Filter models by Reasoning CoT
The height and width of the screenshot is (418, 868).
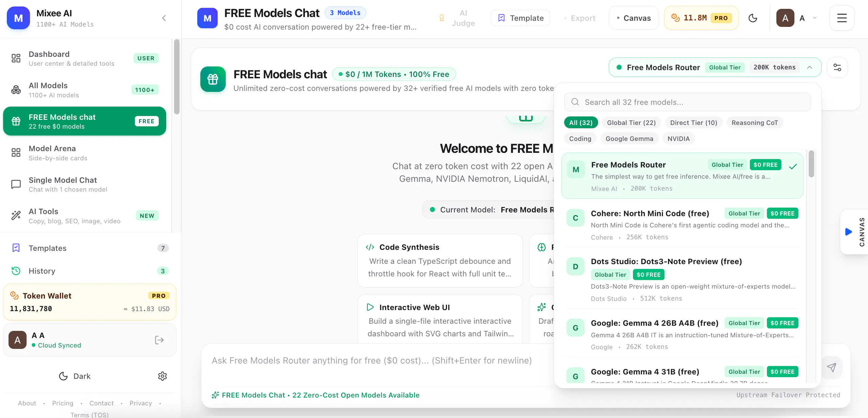(755, 123)
